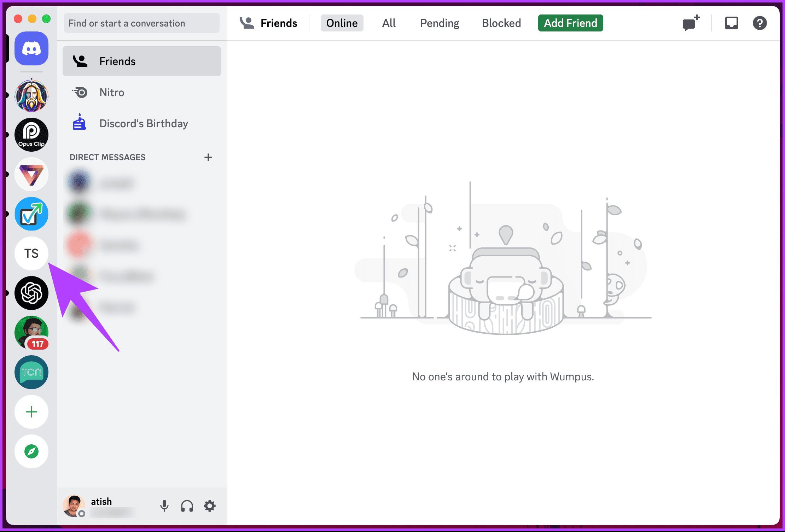785x532 pixels.
Task: Switch to the Online tab
Action: pos(342,23)
